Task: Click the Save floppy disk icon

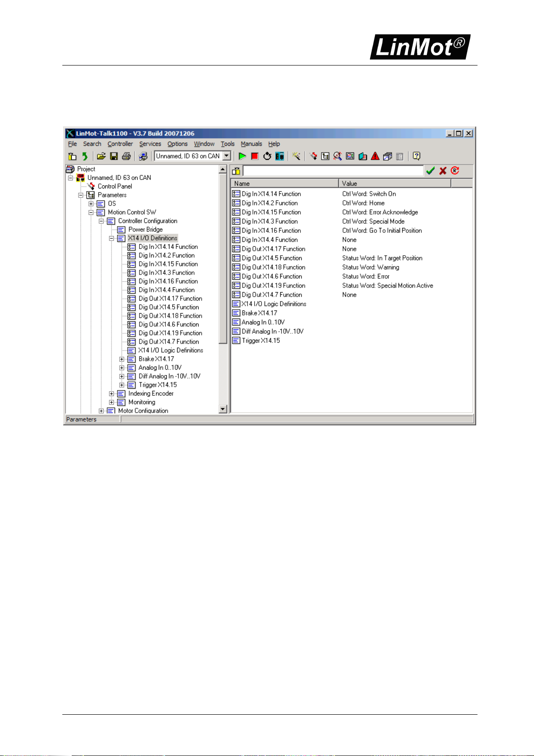Action: coord(114,156)
